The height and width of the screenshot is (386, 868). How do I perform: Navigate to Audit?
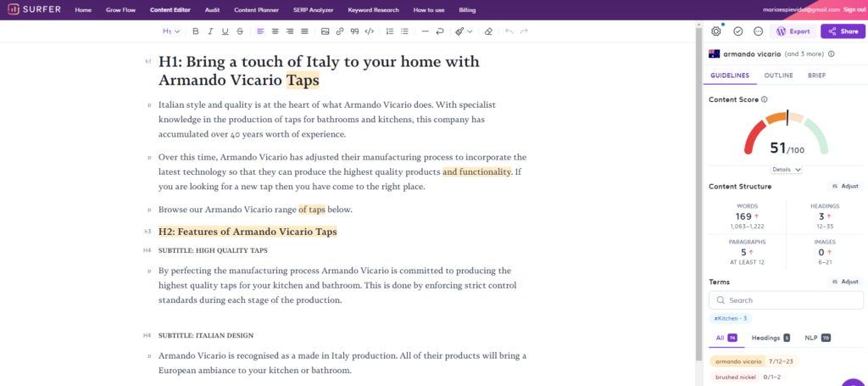pos(212,10)
